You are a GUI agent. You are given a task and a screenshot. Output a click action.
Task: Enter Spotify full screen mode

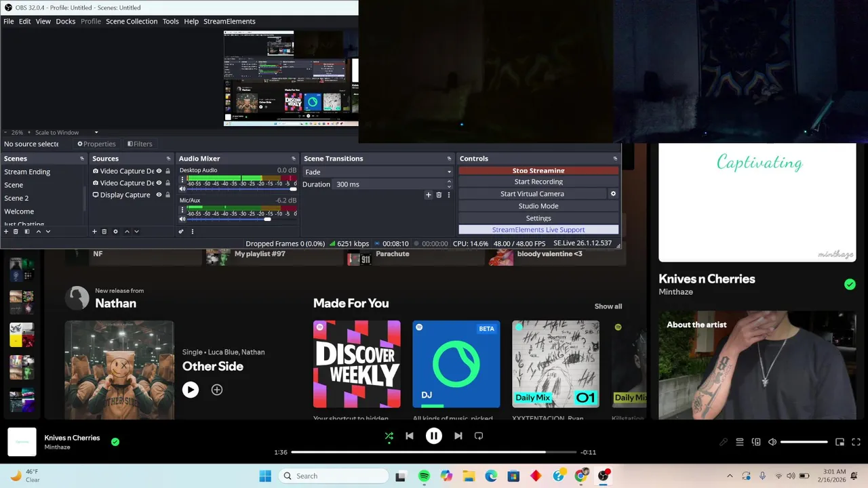[856, 442]
